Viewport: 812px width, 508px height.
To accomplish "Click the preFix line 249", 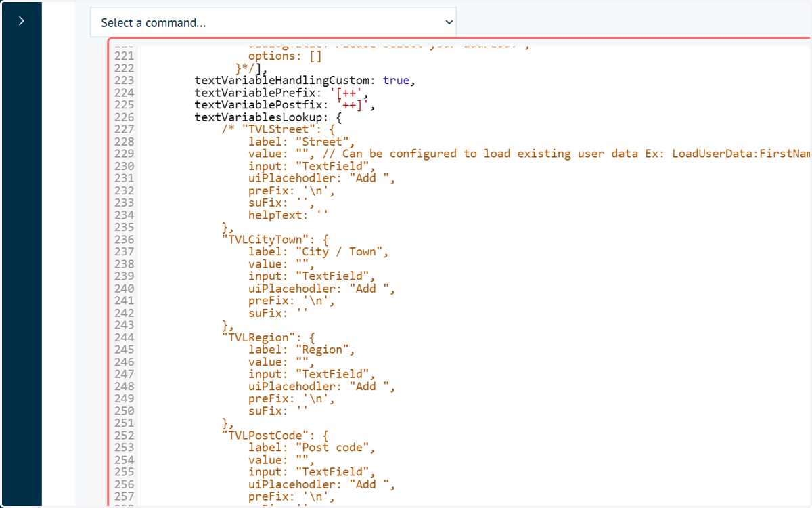I will point(292,399).
